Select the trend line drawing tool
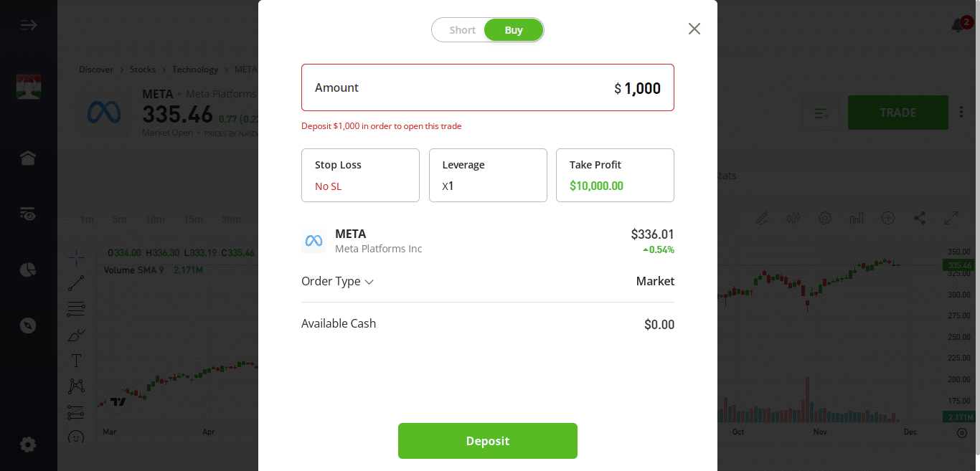The width and height of the screenshot is (980, 471). (x=76, y=282)
